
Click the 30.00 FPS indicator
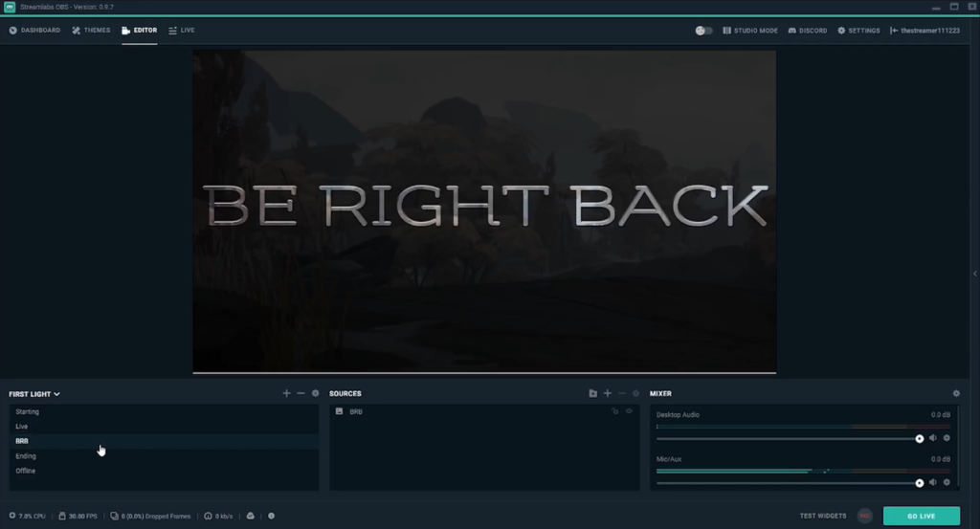point(78,516)
